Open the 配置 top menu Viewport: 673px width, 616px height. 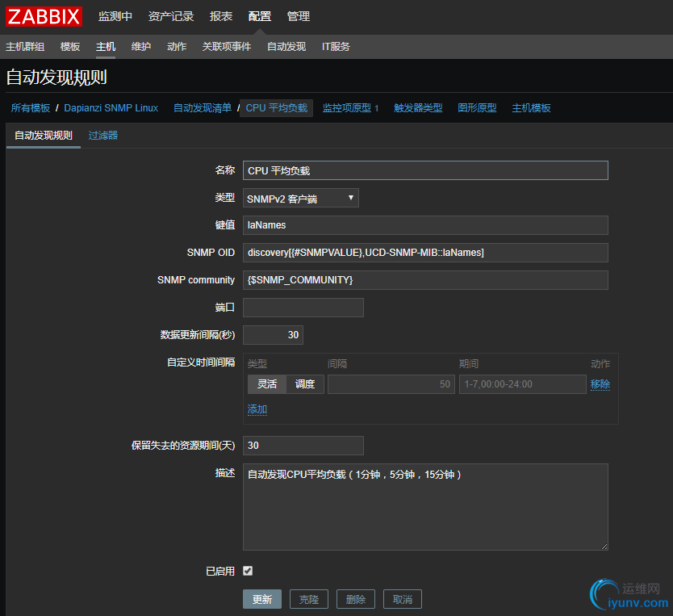[x=260, y=16]
